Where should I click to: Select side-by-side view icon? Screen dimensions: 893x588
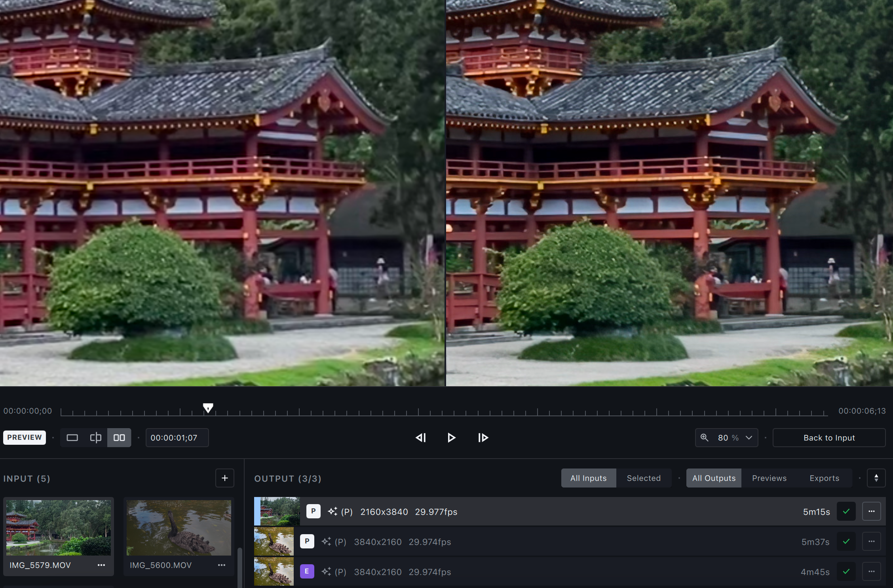tap(119, 438)
